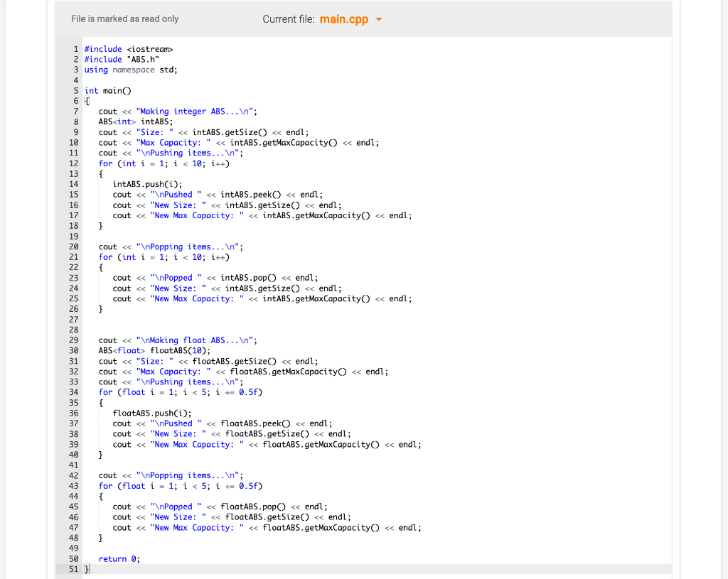Image resolution: width=728 pixels, height=579 pixels.
Task: Click the 'ABS<float> floatABS(10);' line
Action: pyautogui.click(x=154, y=351)
